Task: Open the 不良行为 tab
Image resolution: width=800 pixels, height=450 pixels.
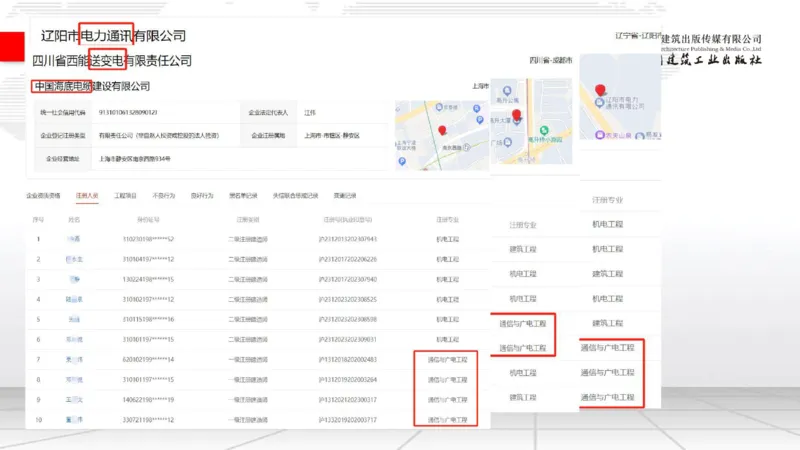Action: [163, 195]
